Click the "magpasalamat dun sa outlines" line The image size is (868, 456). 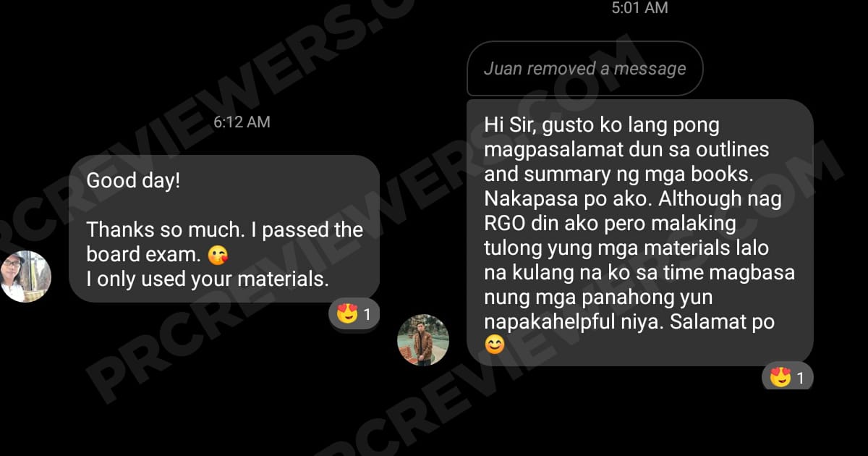click(626, 150)
